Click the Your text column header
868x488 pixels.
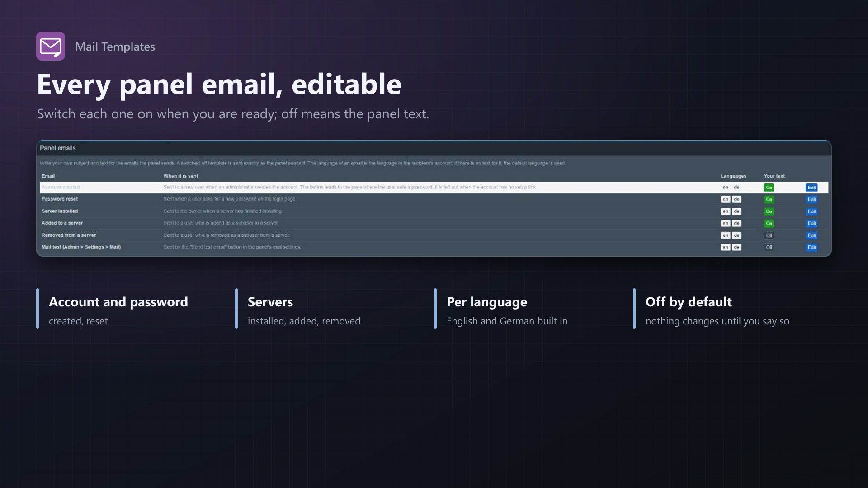click(774, 176)
